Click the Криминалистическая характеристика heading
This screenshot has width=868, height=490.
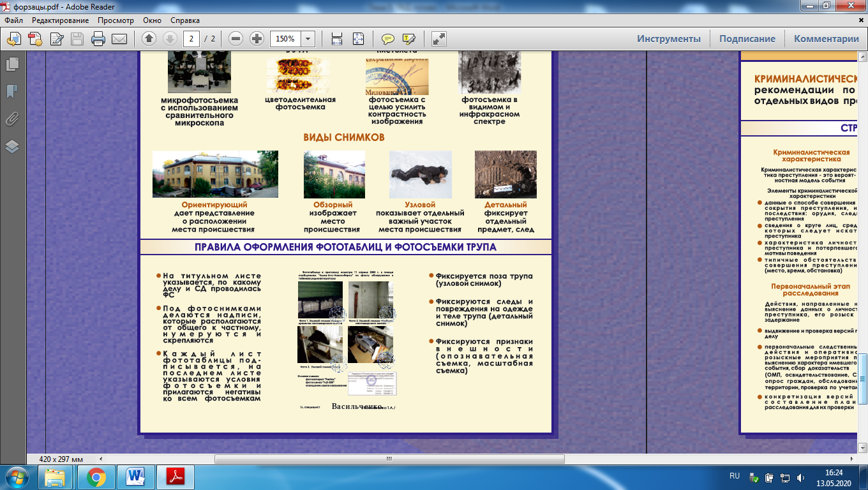pos(811,156)
